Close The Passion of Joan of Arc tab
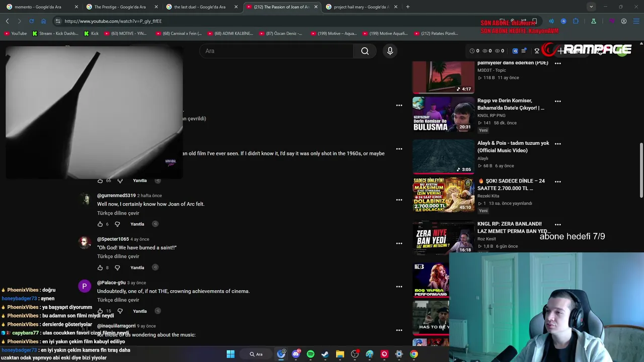Screen dimensions: 644x362 (316, 7)
